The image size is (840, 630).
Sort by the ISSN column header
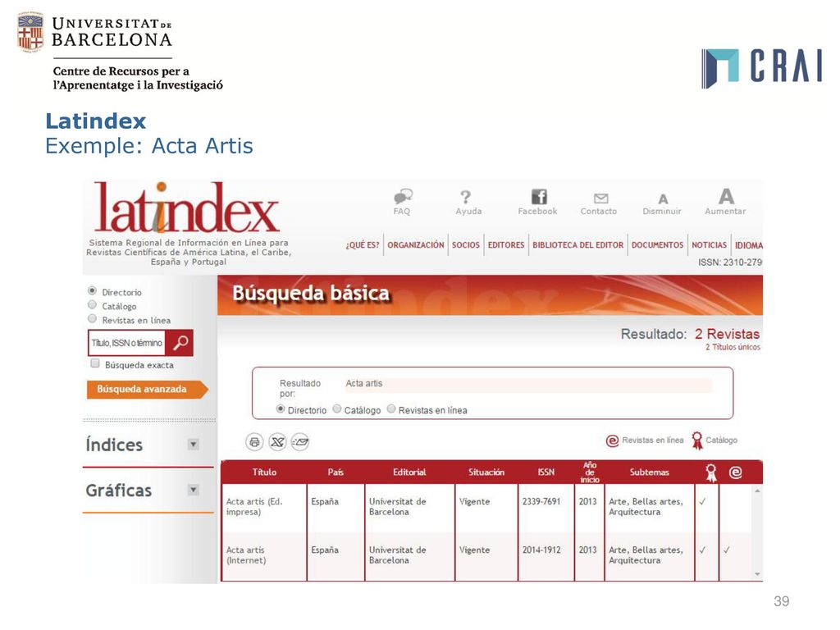click(546, 472)
